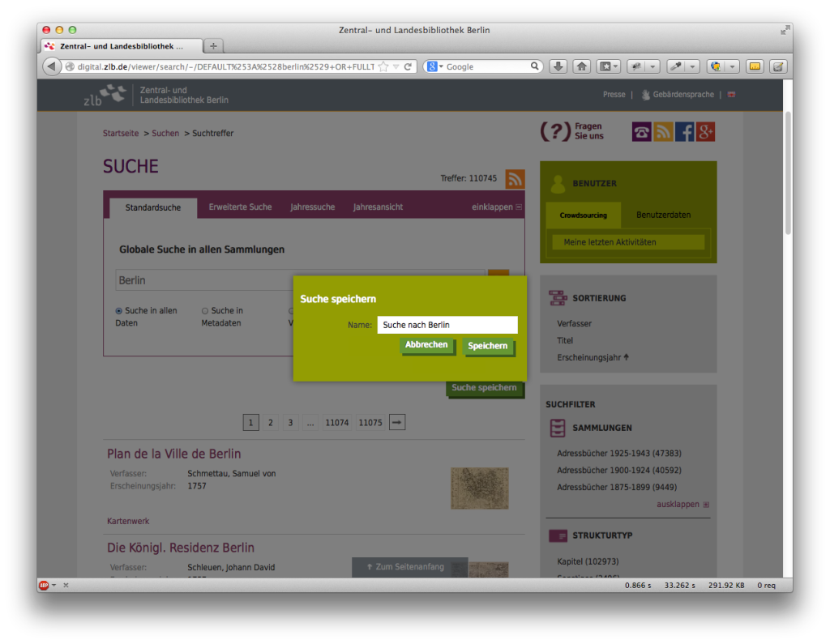Subscribe via the RSS icon beside Treffer
The width and height of the screenshot is (830, 644).
pyautogui.click(x=515, y=179)
